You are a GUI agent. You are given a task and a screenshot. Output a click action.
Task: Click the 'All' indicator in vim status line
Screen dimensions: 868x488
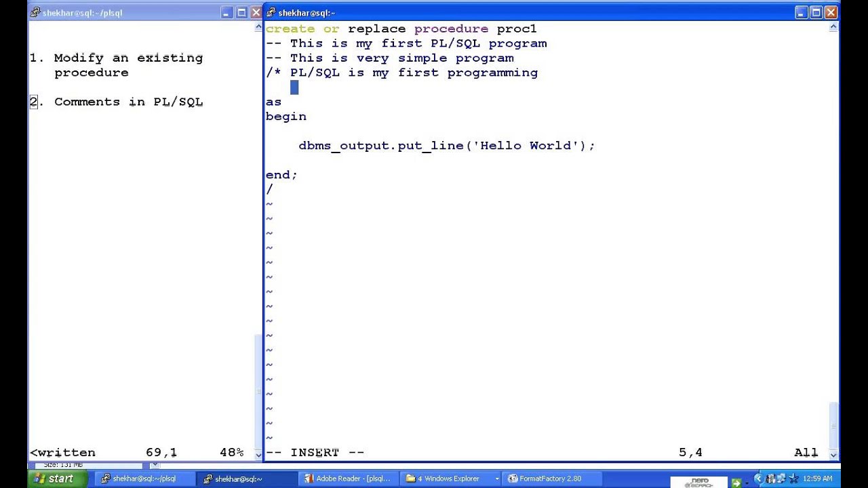pyautogui.click(x=806, y=452)
